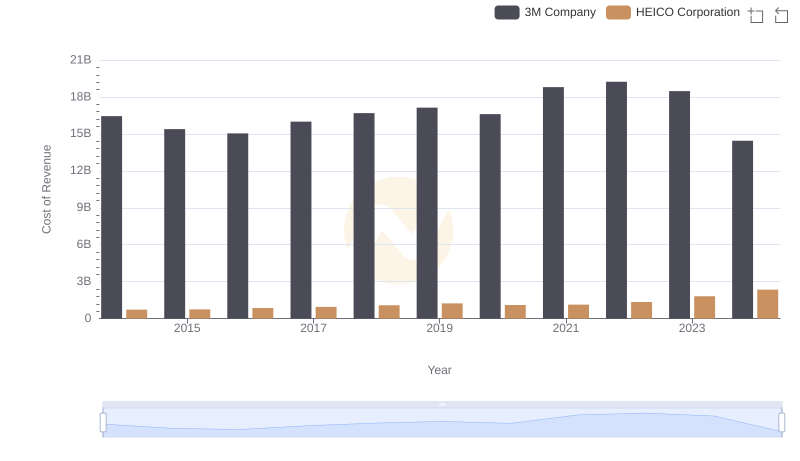Click the HEICO Corporation bar for 2018
Image resolution: width=800 pixels, height=461 pixels.
tap(389, 312)
